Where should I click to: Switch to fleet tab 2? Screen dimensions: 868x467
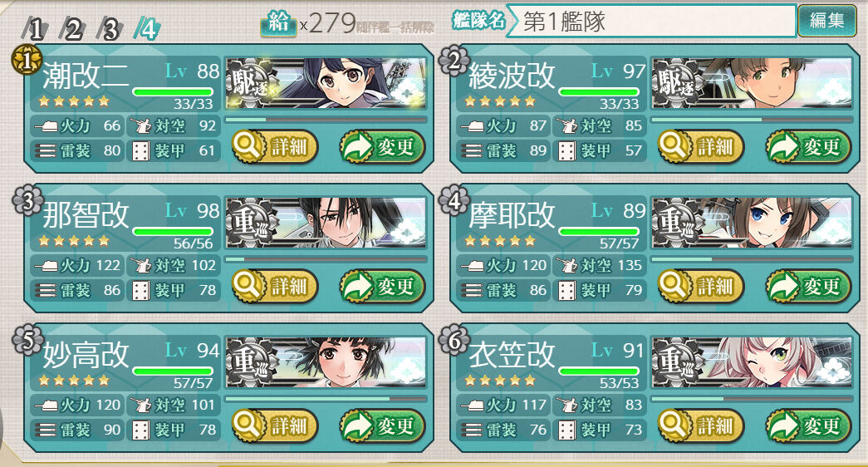click(x=72, y=29)
